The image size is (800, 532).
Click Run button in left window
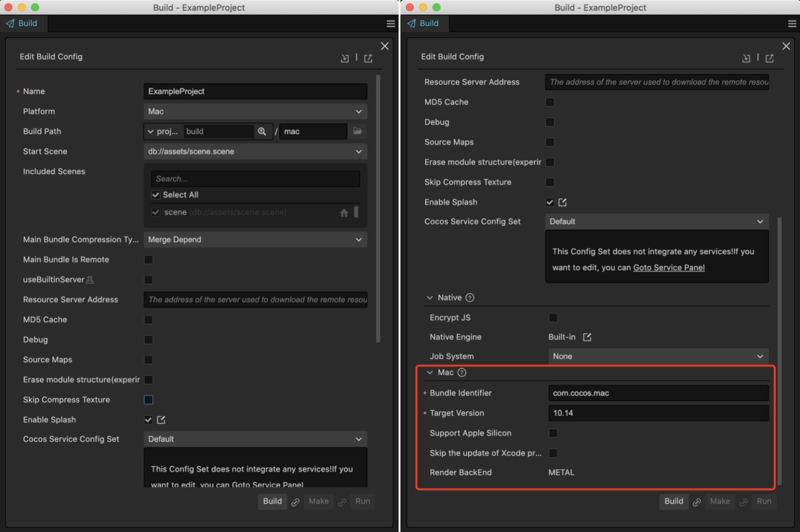pos(363,501)
